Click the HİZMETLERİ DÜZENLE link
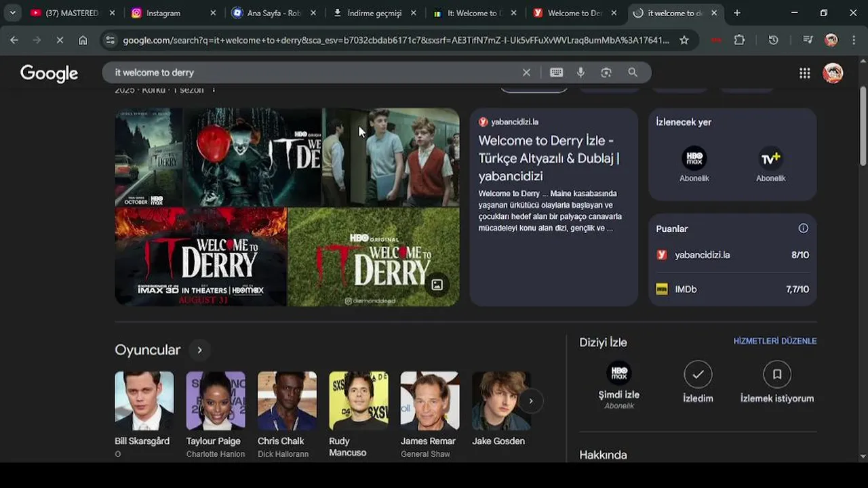This screenshot has width=868, height=488. [775, 341]
